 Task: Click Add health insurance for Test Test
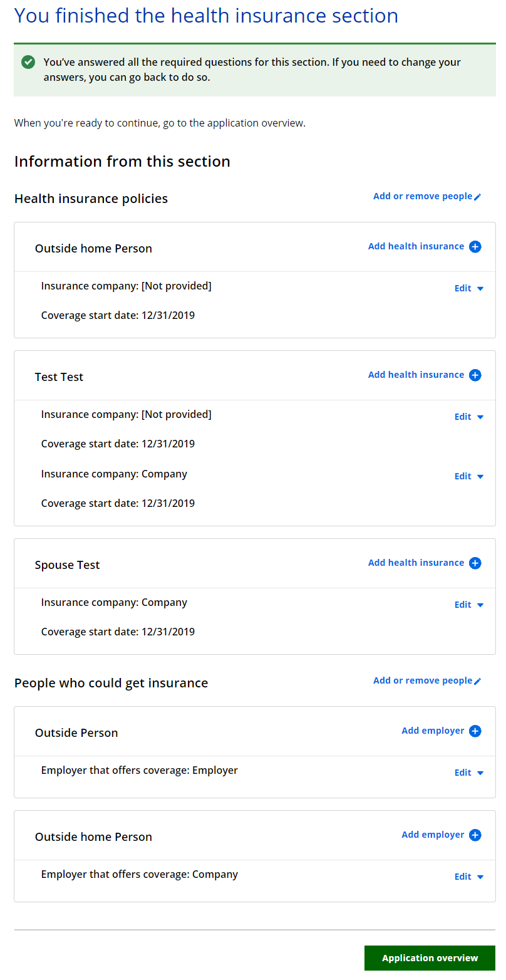(416, 375)
